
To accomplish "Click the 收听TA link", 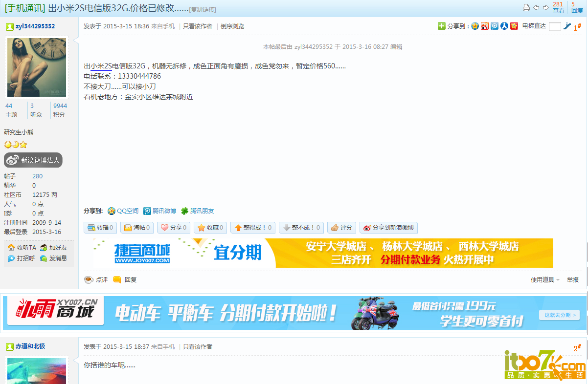I will click(x=23, y=248).
